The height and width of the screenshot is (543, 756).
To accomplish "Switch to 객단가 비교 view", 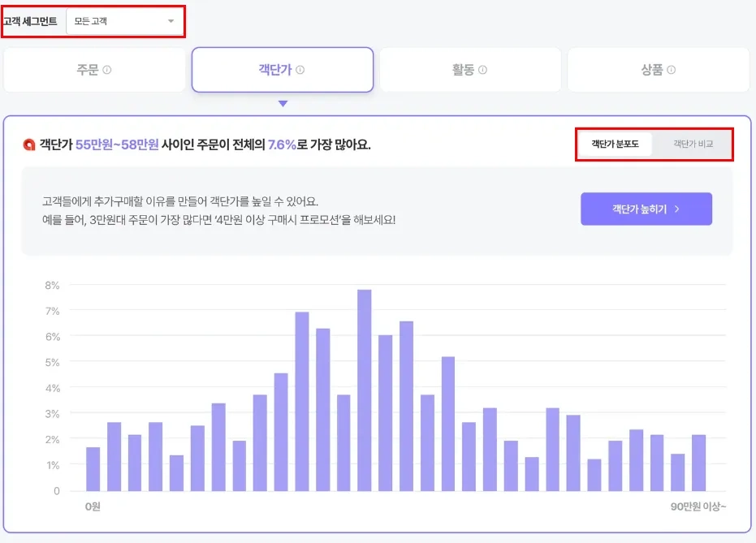I will point(693,144).
